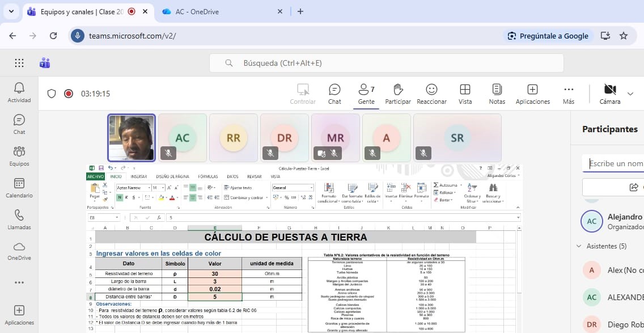Change layout using Vista icon
The height and width of the screenshot is (333, 644).
(x=465, y=94)
